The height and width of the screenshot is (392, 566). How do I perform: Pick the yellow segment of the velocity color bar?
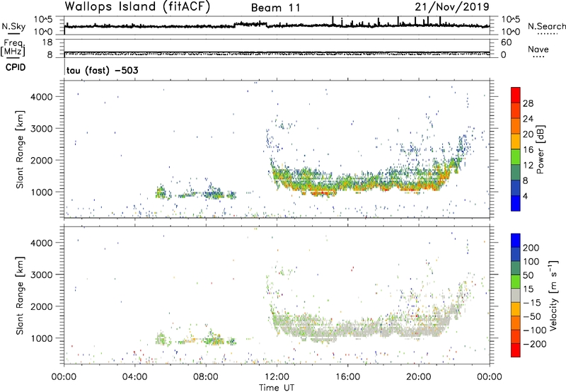point(516,309)
